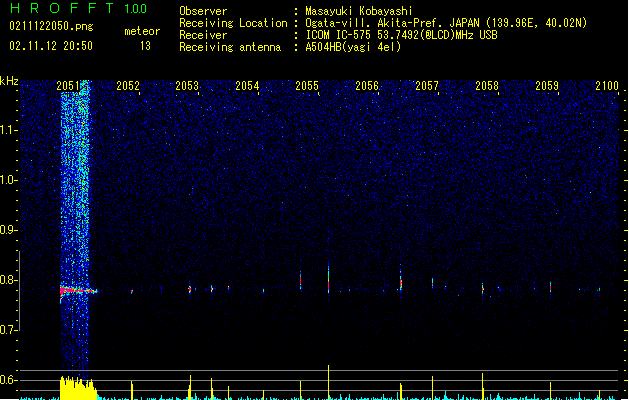
Task: Select the filename 0211122050.png
Action: pos(51,26)
